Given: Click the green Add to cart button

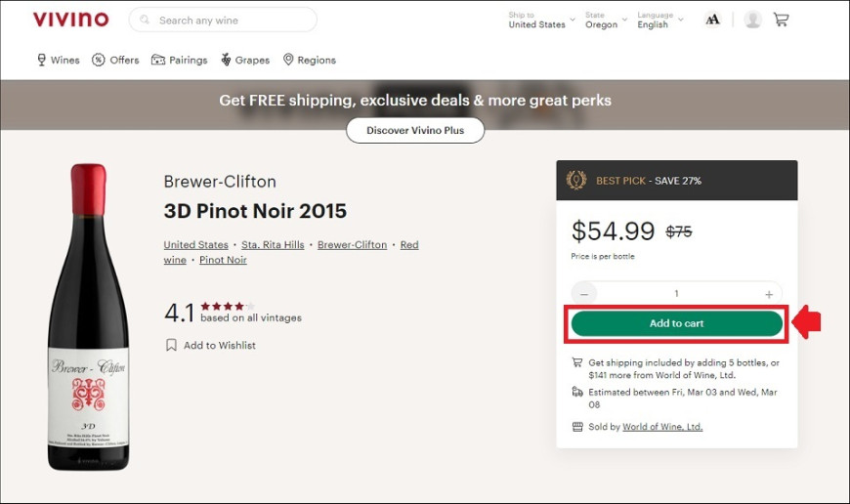Looking at the screenshot, I should click(676, 323).
